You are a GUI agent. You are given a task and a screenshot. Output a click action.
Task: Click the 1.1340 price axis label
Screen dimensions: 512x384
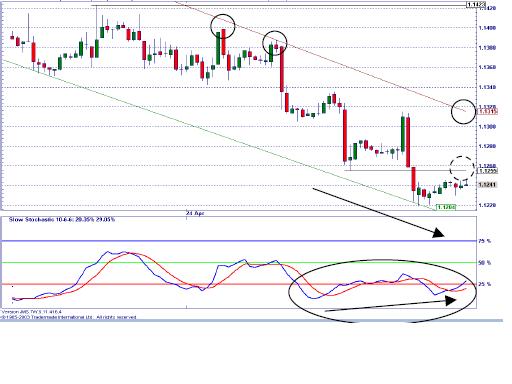click(x=487, y=87)
